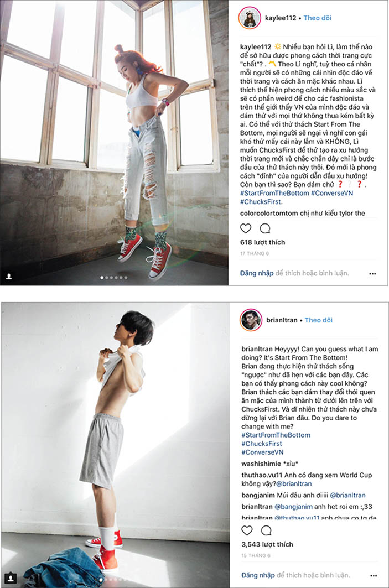This screenshot has height=588, width=389.
Task: Open the #ChucksFirst hashtag in brianltran's caption
Action: (262, 444)
